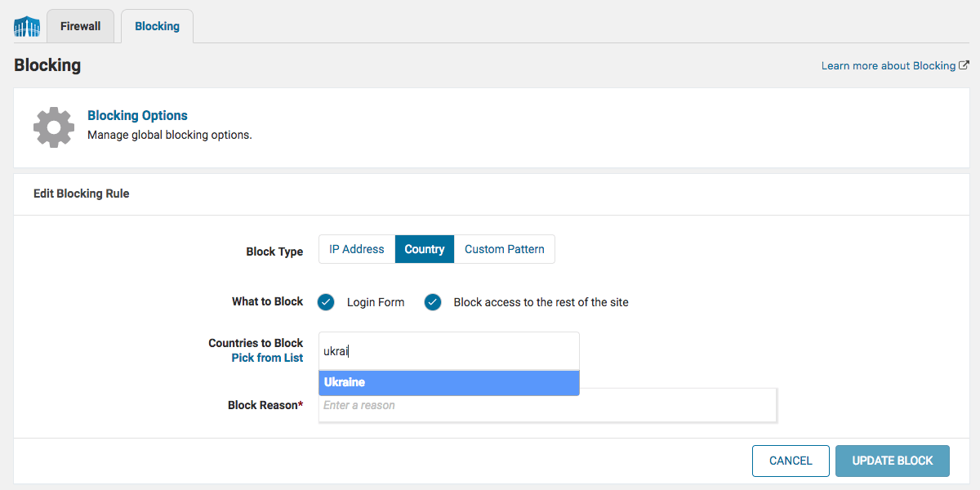Switch to the Firewall tab
This screenshot has width=980, height=490.
80,26
